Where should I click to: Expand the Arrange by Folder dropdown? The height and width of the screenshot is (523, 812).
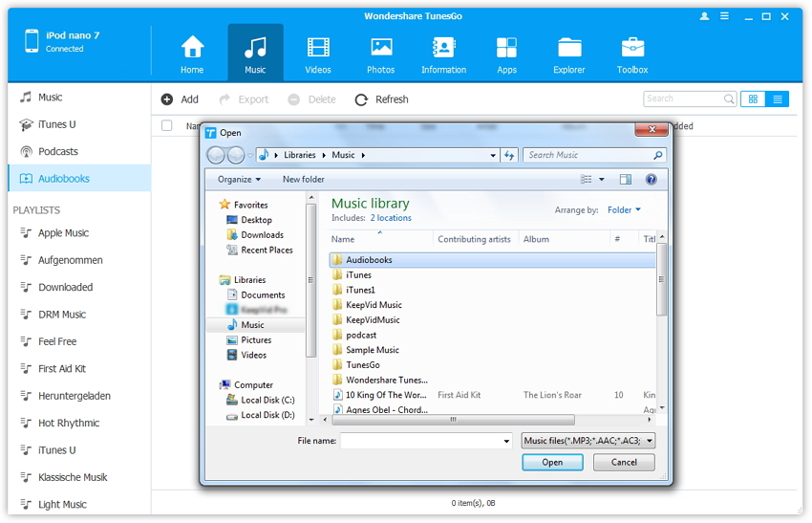[625, 209]
